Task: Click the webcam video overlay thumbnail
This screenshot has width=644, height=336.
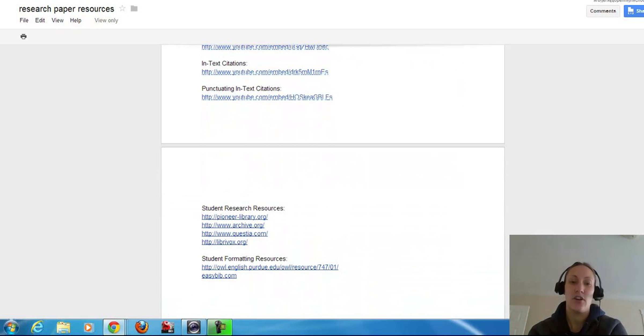Action: [x=576, y=285]
